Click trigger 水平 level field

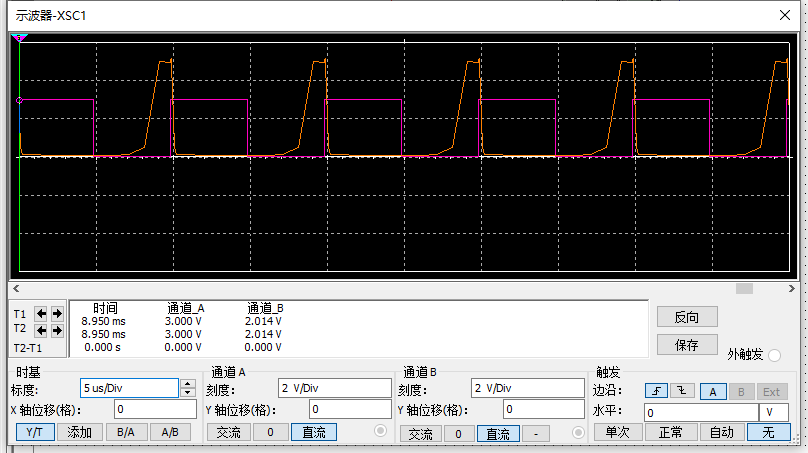coord(701,412)
